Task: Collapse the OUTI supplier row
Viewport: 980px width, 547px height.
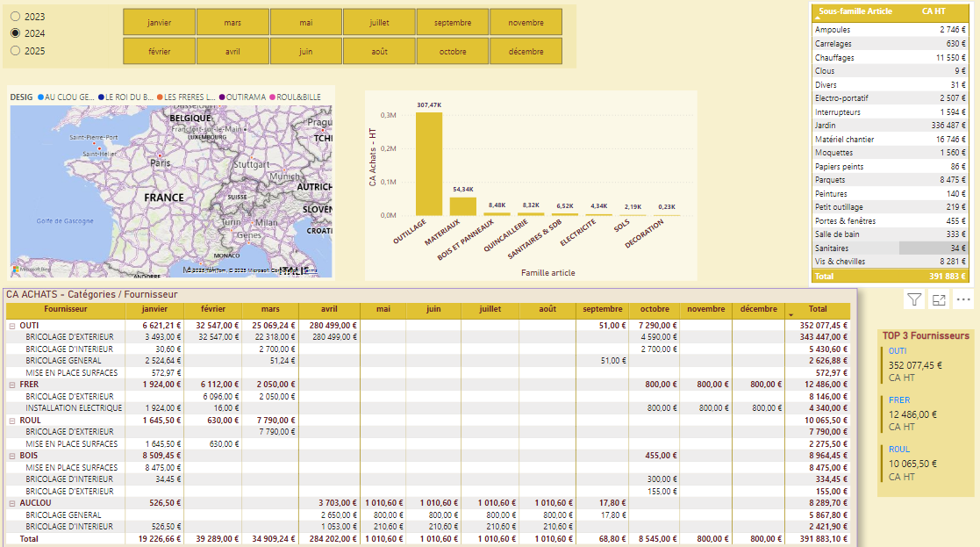Action: pyautogui.click(x=12, y=325)
